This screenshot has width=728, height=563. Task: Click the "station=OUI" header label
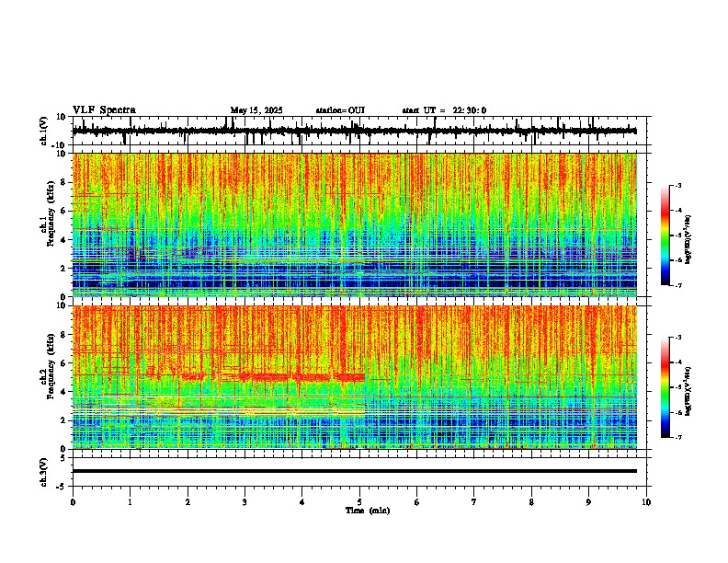point(340,110)
